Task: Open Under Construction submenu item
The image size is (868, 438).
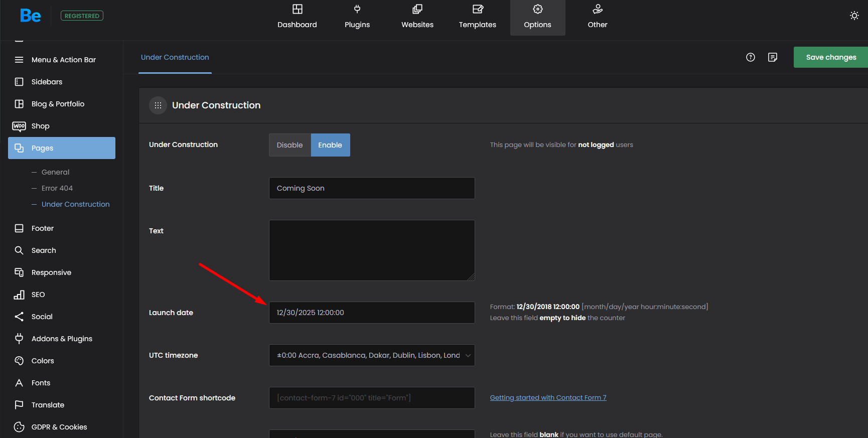Action: pos(75,204)
